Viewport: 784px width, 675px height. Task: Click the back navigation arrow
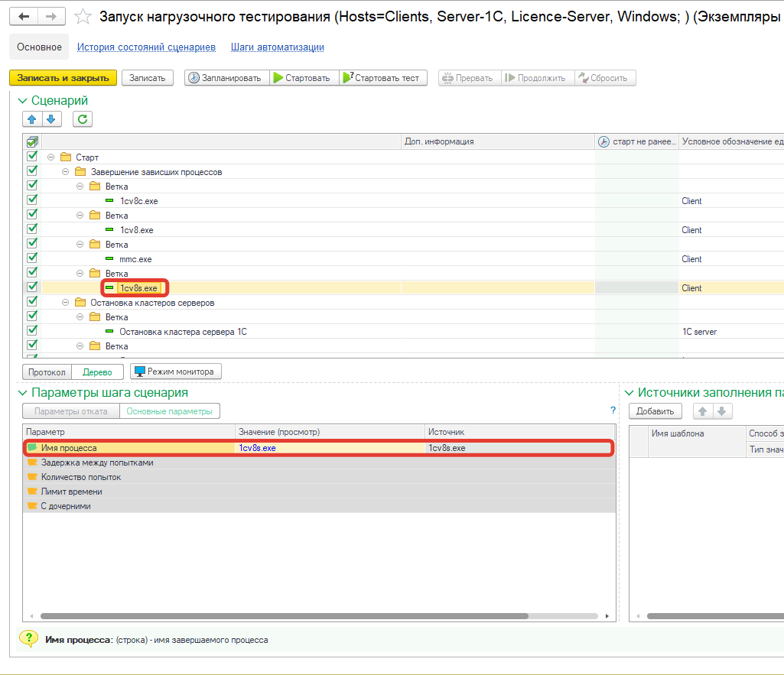[x=24, y=17]
